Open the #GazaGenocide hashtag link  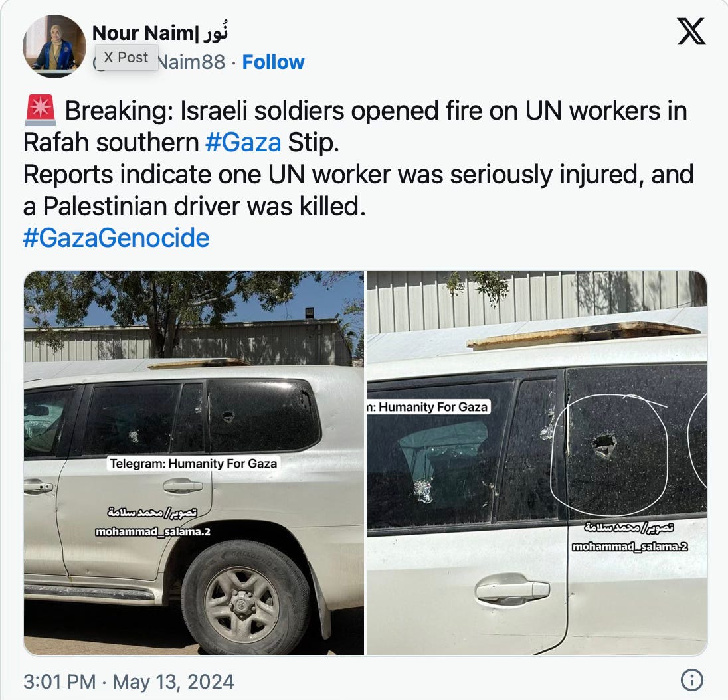(x=116, y=238)
